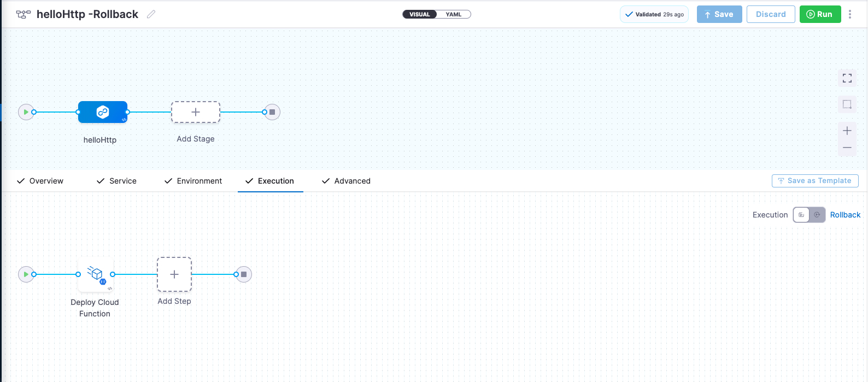Switch the editor to VISUAL view
The width and height of the screenshot is (868, 382).
coord(420,14)
